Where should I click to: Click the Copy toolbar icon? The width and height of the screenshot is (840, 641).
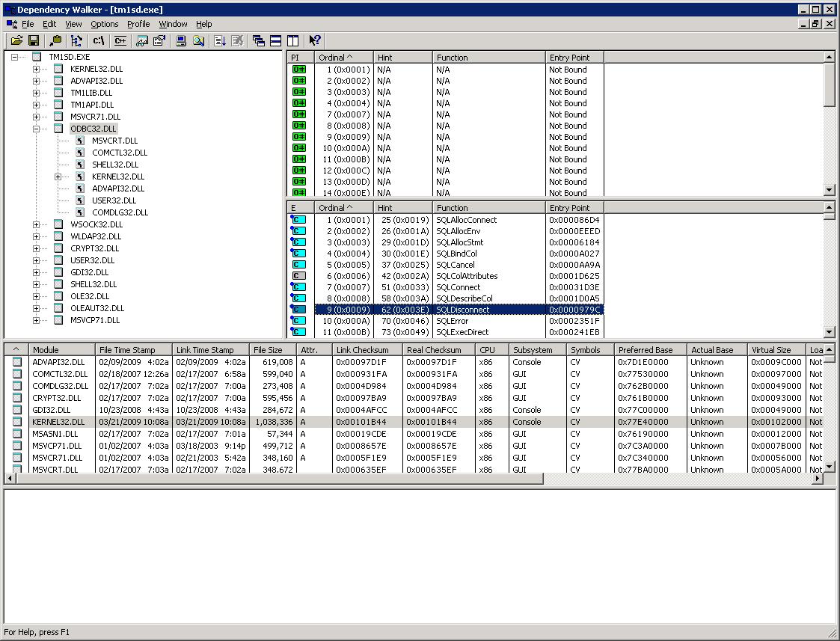pyautogui.click(x=55, y=40)
